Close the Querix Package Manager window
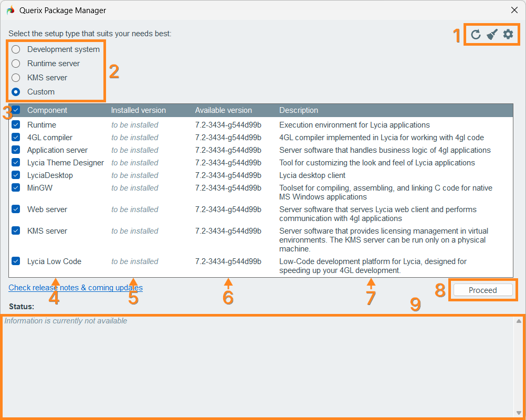Viewport: 526px width, 420px height. tap(514, 10)
